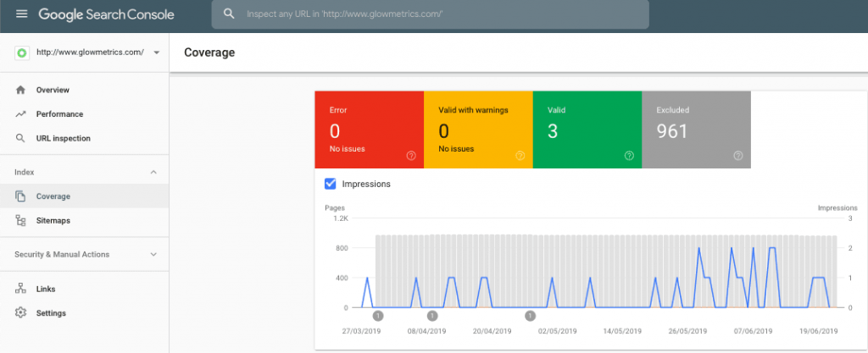Viewport: 868px width, 353px height.
Task: Focus the Inspect any URL field
Action: (430, 14)
